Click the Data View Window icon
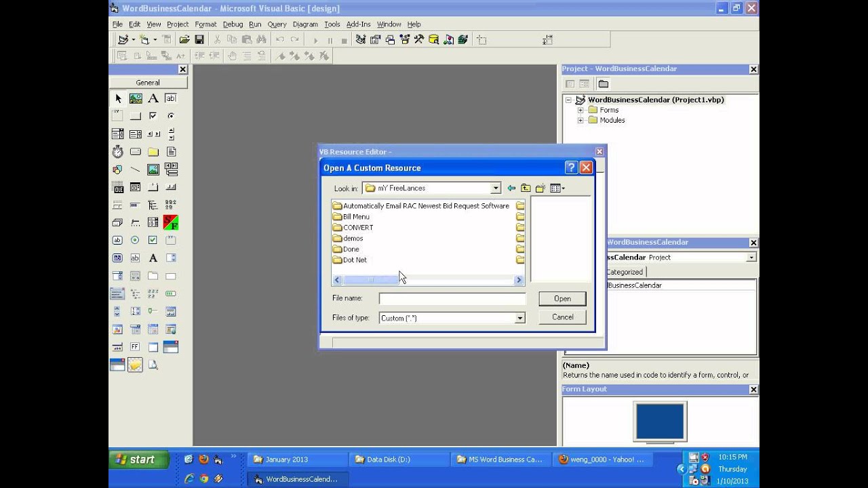Image resolution: width=868 pixels, height=488 pixels. coord(433,40)
